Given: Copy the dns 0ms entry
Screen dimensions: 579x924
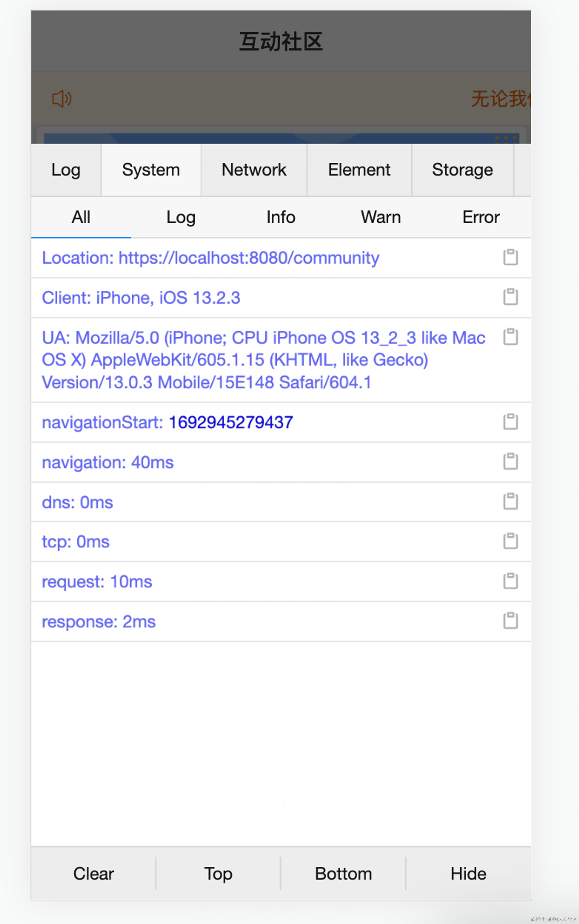Looking at the screenshot, I should pyautogui.click(x=510, y=502).
